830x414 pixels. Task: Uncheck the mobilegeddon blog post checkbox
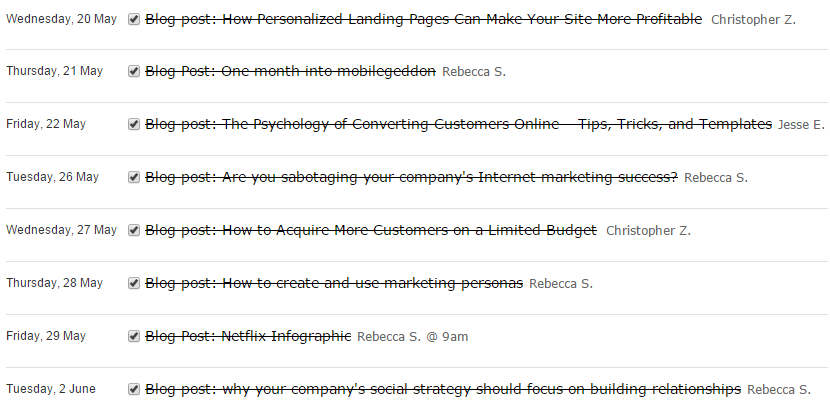pos(134,71)
